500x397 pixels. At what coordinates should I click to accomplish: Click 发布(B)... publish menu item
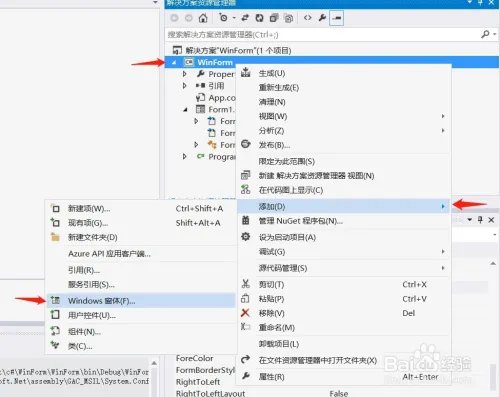pos(344,145)
